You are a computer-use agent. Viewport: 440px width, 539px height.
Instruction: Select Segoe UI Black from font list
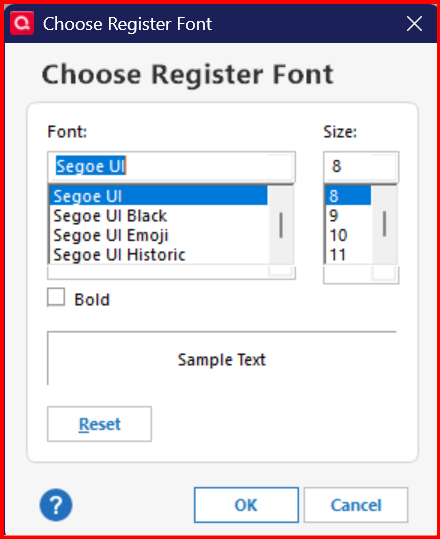[158, 216]
